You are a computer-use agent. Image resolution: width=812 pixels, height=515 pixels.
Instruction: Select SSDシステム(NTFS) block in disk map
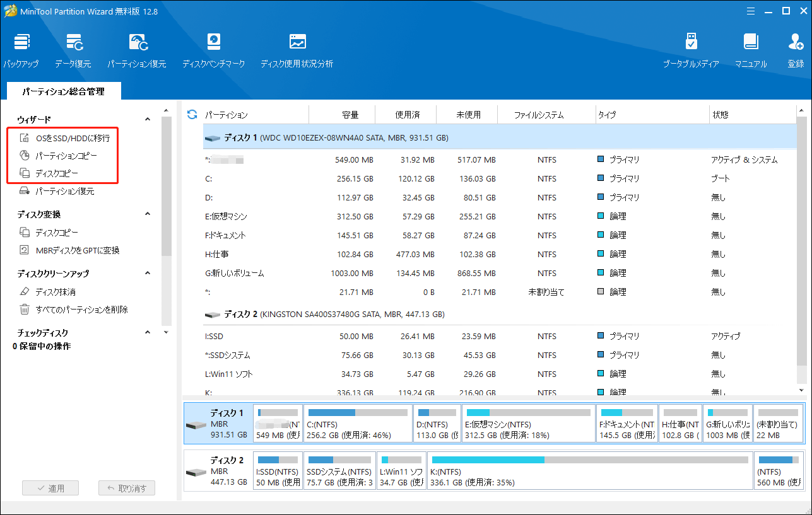[339, 471]
